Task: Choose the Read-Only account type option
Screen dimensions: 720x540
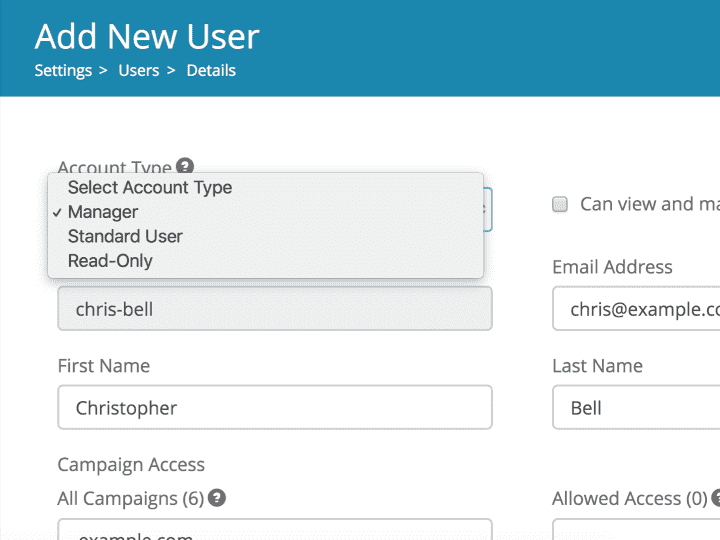Action: coord(110,261)
